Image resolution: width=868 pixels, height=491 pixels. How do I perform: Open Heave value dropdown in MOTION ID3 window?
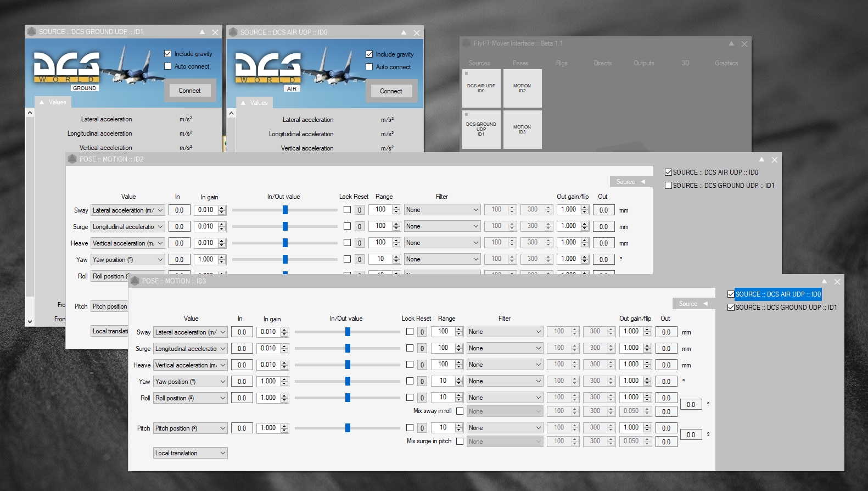191,365
